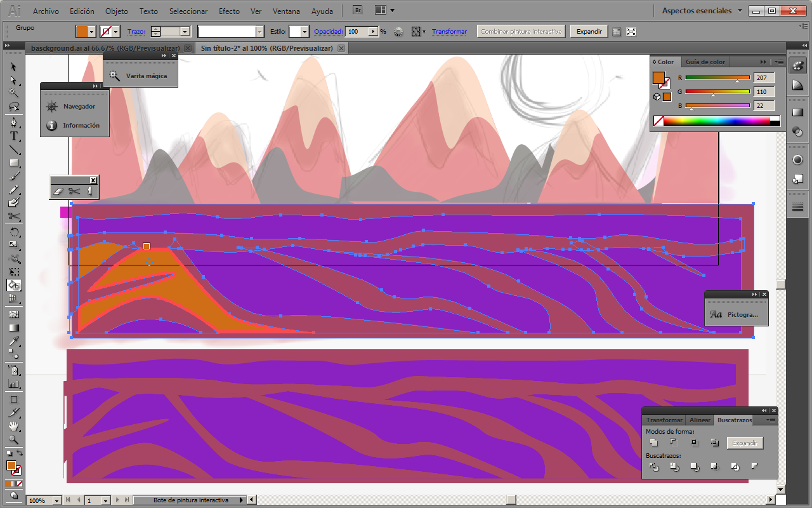Select the Symbol Sprayer tool
The image size is (812, 508).
tap(13, 370)
